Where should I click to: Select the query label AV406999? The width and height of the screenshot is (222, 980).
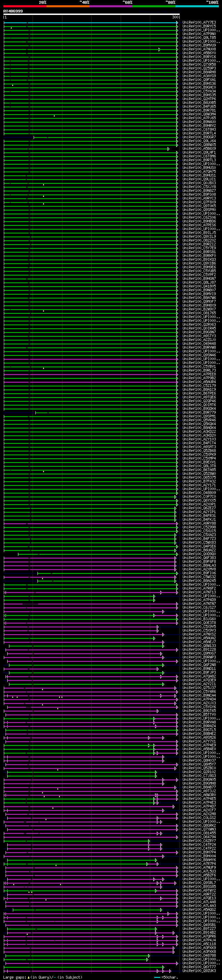pos(13,11)
